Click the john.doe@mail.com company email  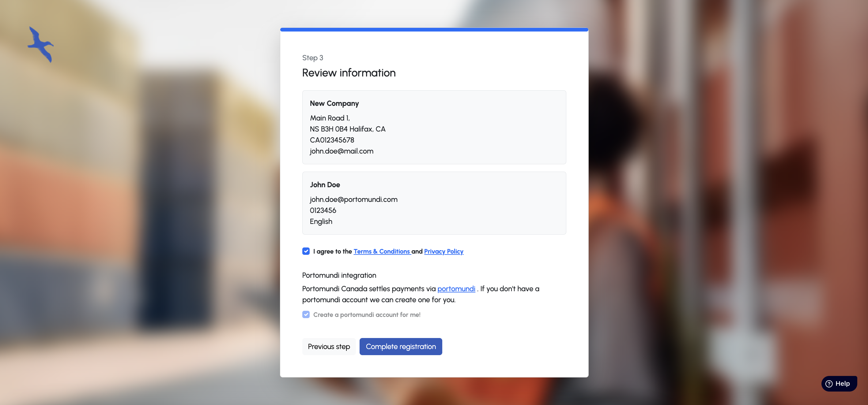(x=341, y=151)
